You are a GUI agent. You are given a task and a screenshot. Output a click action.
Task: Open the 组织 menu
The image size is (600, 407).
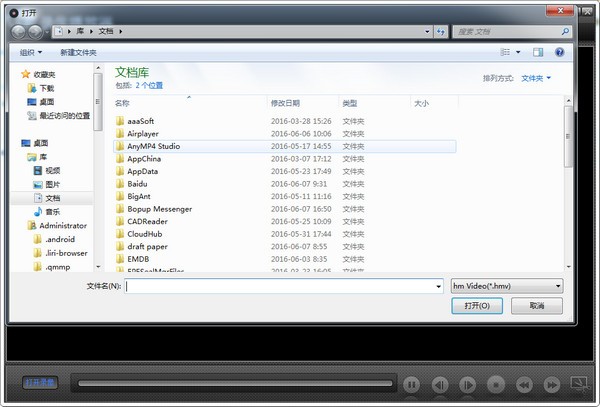coord(31,52)
